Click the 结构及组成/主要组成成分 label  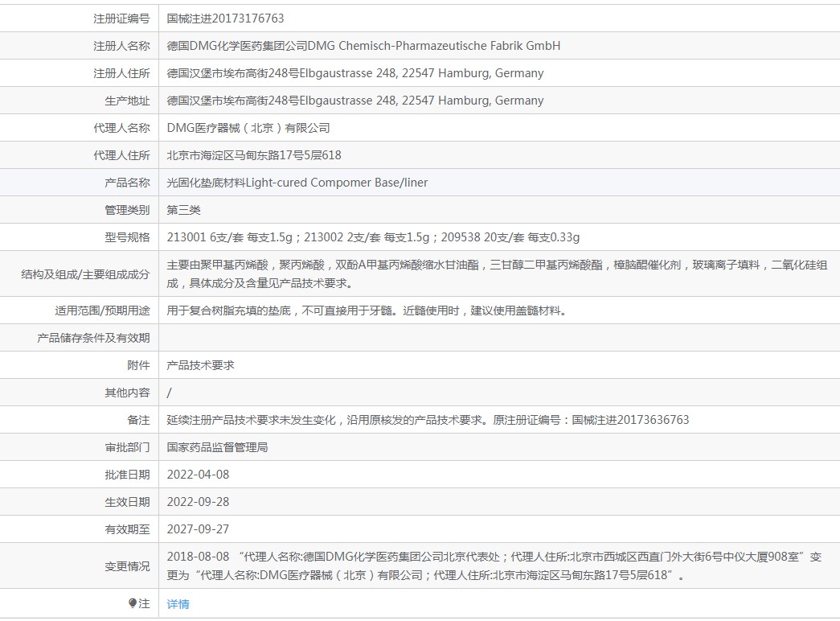[x=86, y=274]
